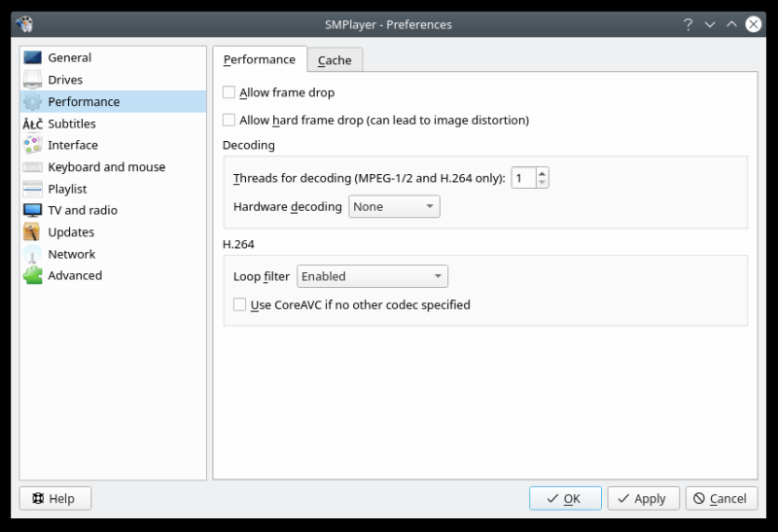The image size is (778, 532).
Task: Switch to the Cache tab
Action: [335, 60]
